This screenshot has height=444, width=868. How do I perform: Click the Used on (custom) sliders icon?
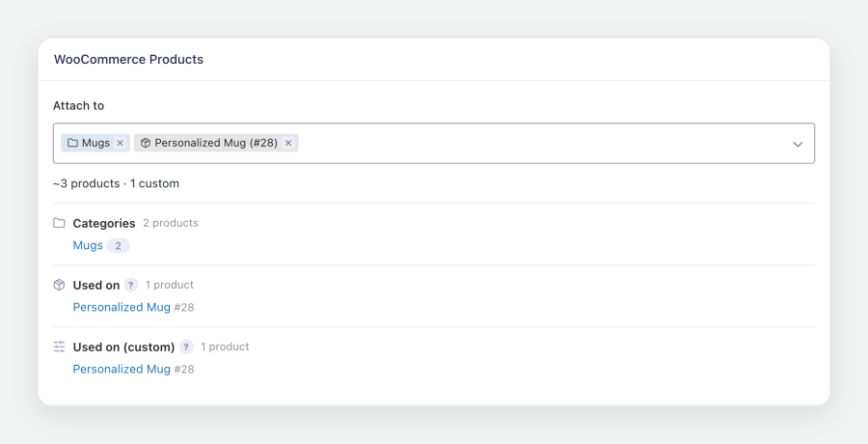pyautogui.click(x=59, y=347)
